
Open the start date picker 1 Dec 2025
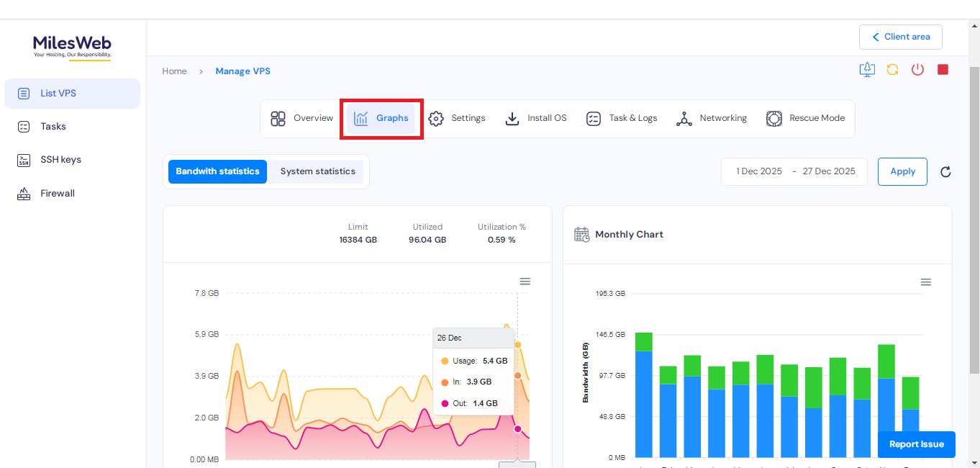(x=758, y=171)
